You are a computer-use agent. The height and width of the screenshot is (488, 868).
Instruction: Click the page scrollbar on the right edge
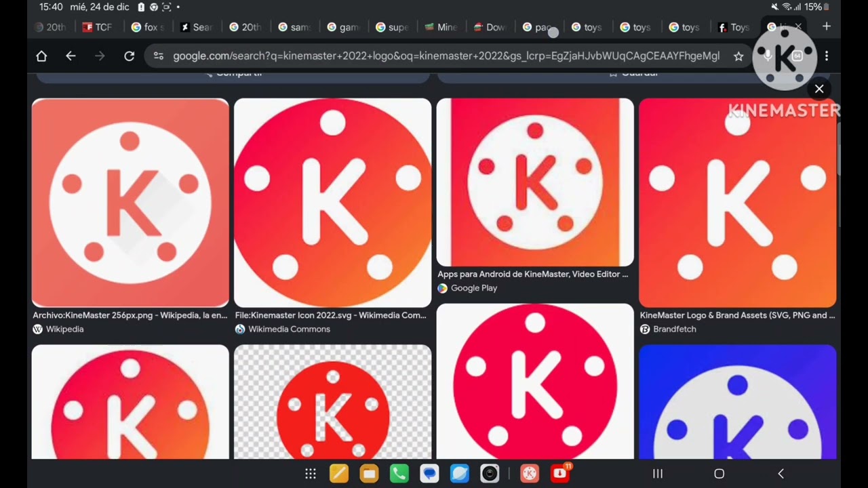(839, 149)
